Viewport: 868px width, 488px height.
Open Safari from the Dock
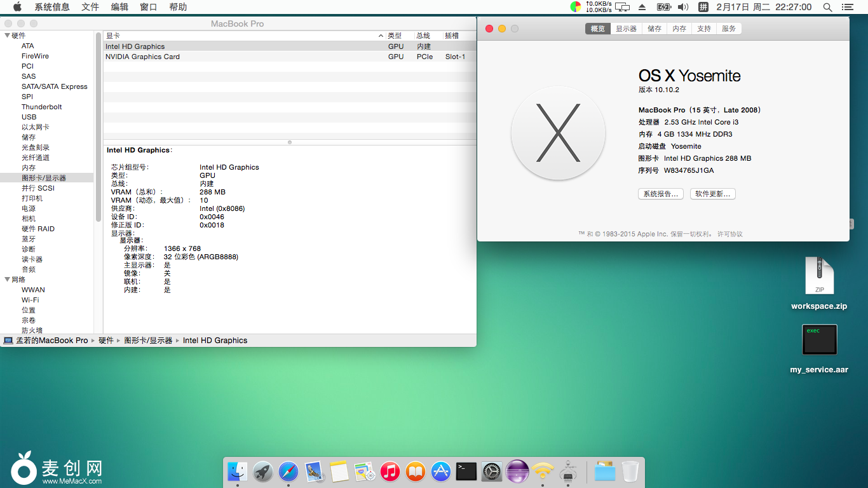click(288, 471)
